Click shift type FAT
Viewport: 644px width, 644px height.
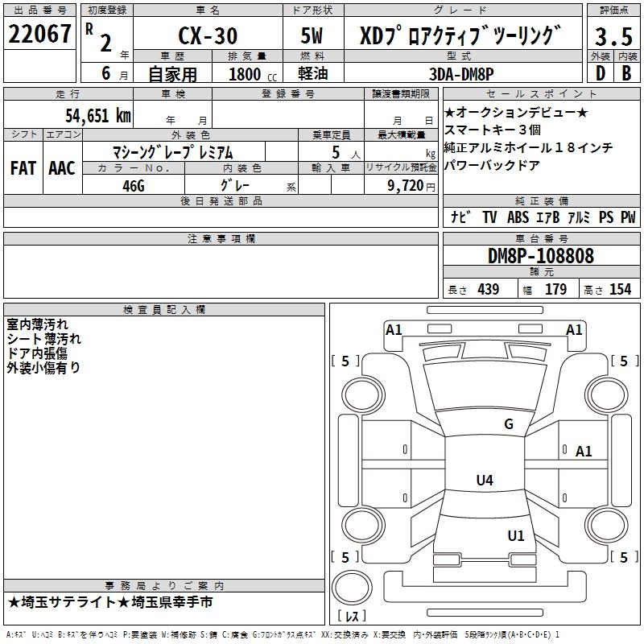(x=23, y=168)
